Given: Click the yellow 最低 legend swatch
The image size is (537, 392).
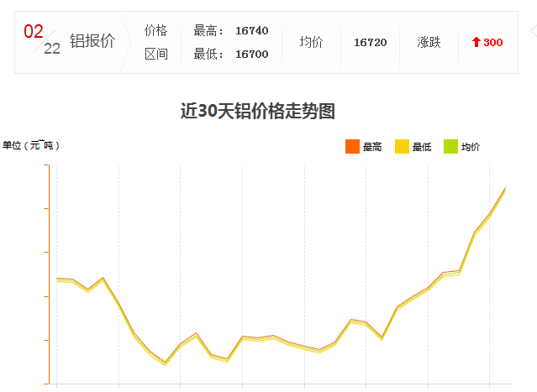Looking at the screenshot, I should pos(402,147).
